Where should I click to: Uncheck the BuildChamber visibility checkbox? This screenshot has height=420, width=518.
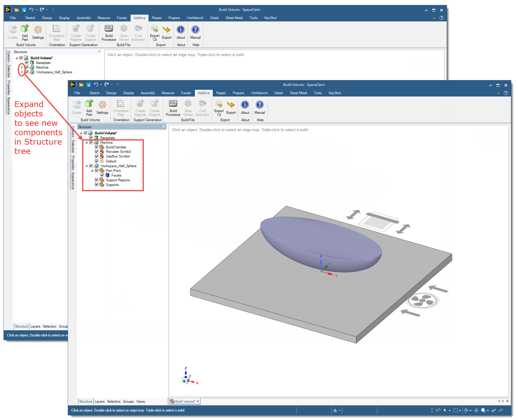pyautogui.click(x=97, y=147)
